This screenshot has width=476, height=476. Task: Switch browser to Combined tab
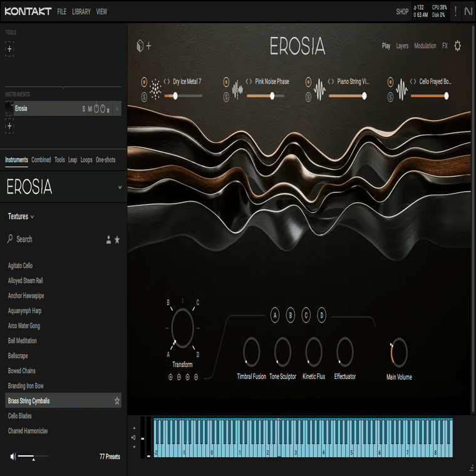click(41, 160)
